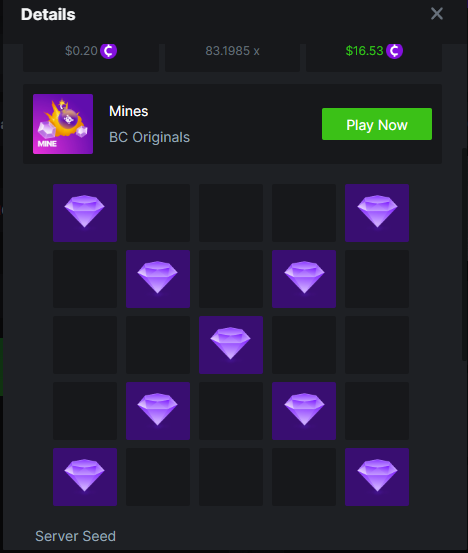Screen dimensions: 468x553
Task: Click BC Originals provider label
Action: [150, 137]
